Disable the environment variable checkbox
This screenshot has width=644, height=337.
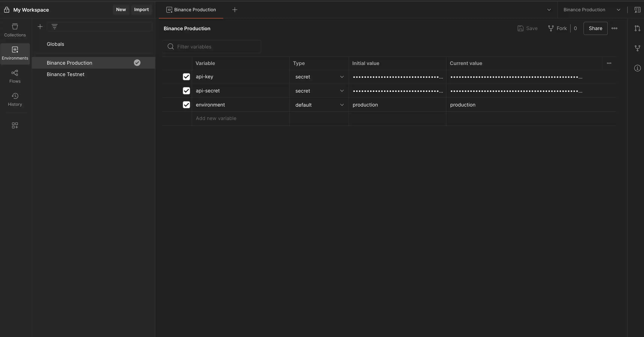click(186, 105)
